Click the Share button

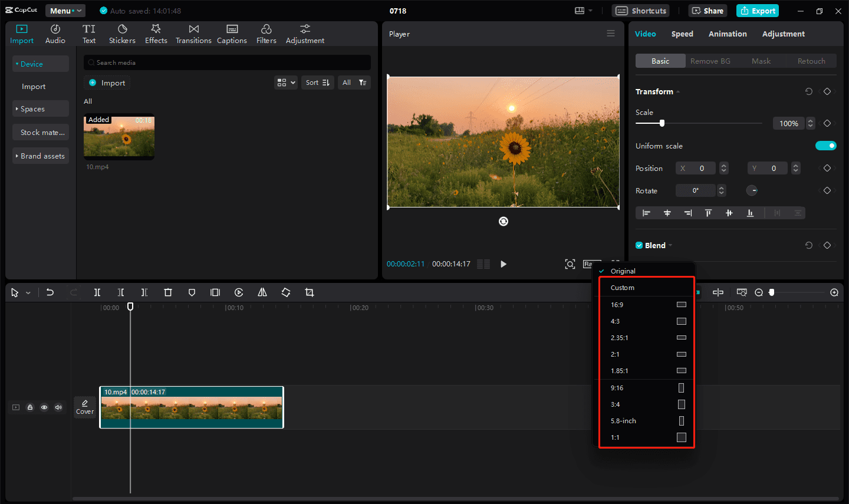(x=707, y=11)
